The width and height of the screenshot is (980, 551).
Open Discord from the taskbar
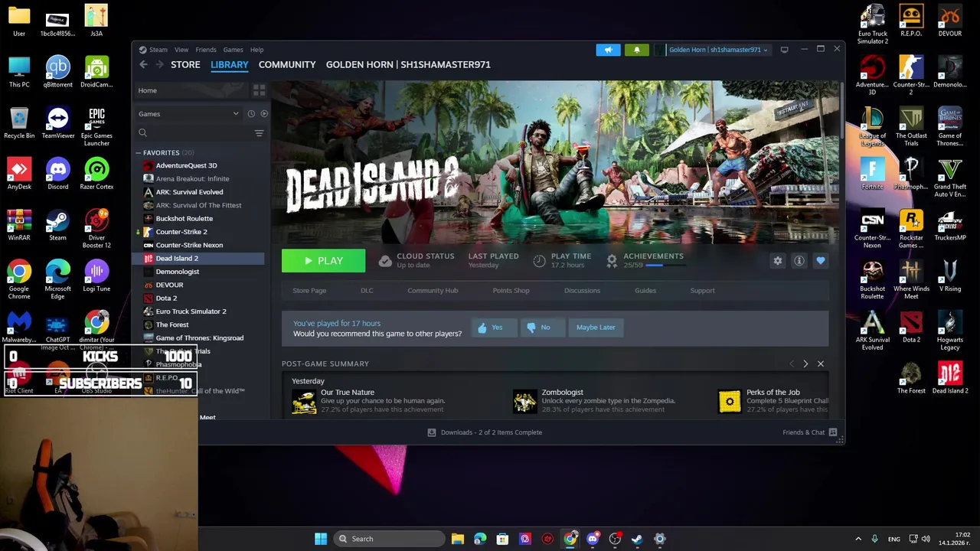[x=593, y=539]
